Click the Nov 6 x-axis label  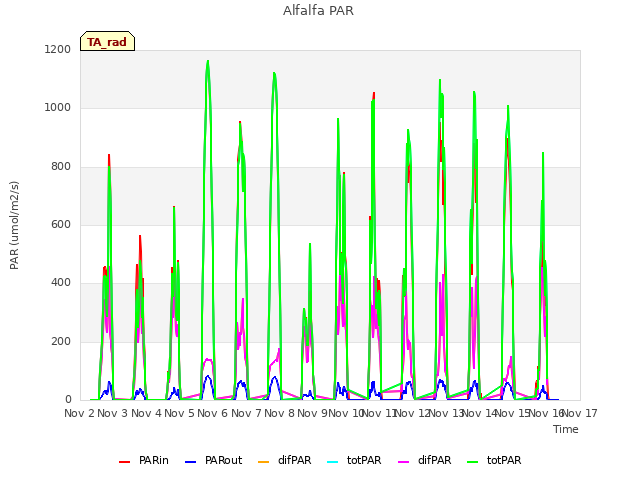(212, 413)
